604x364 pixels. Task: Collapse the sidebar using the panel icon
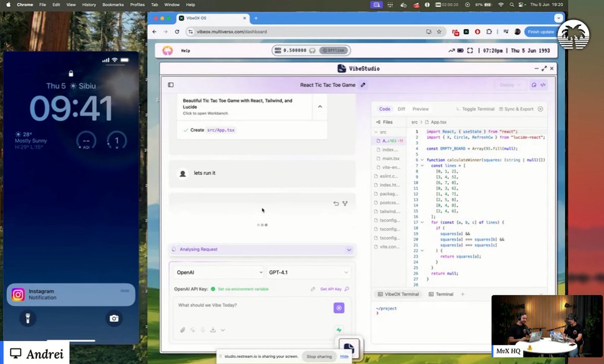coord(170,84)
